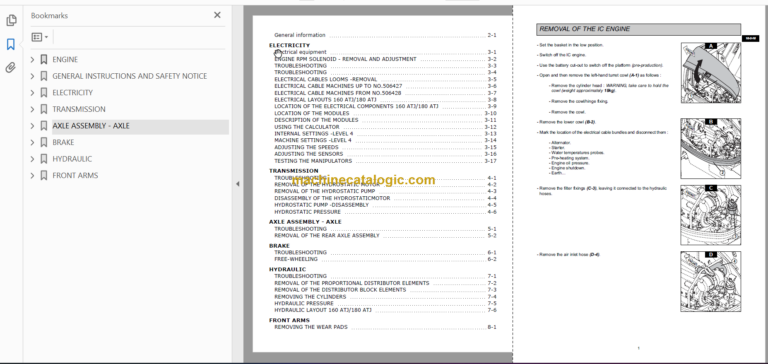The height and width of the screenshot is (364, 768).
Task: Select the Bookmarks panel icon
Action: [x=11, y=45]
